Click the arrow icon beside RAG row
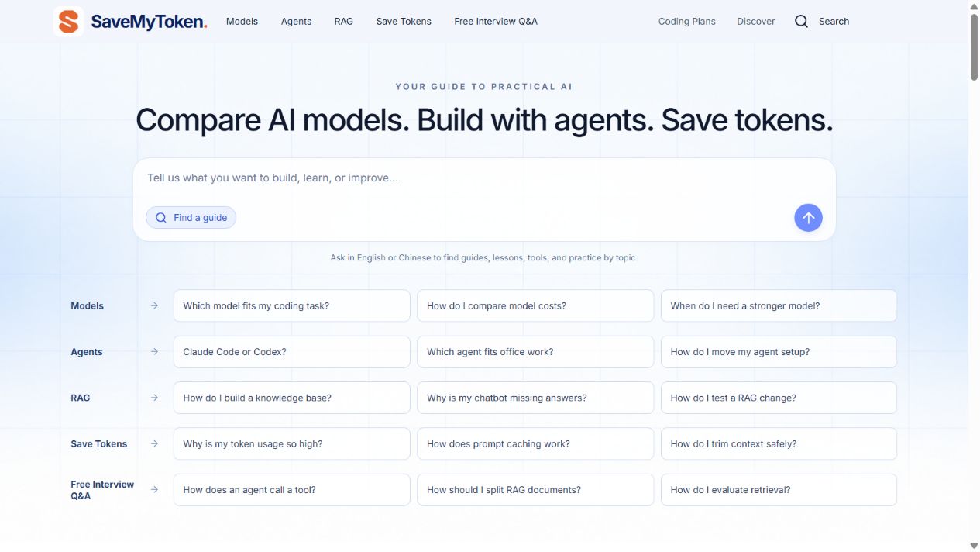The height and width of the screenshot is (552, 980). pos(154,398)
